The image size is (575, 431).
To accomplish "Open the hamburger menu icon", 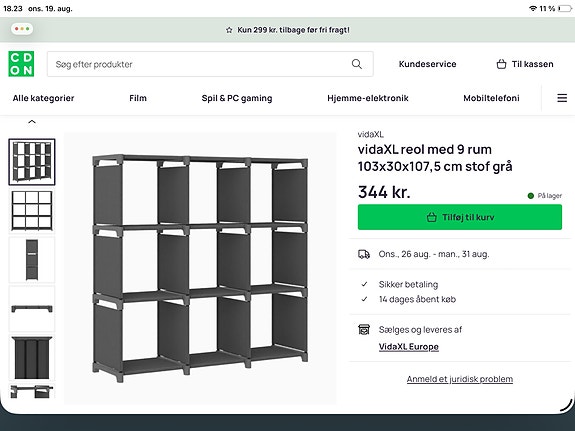I will (562, 98).
